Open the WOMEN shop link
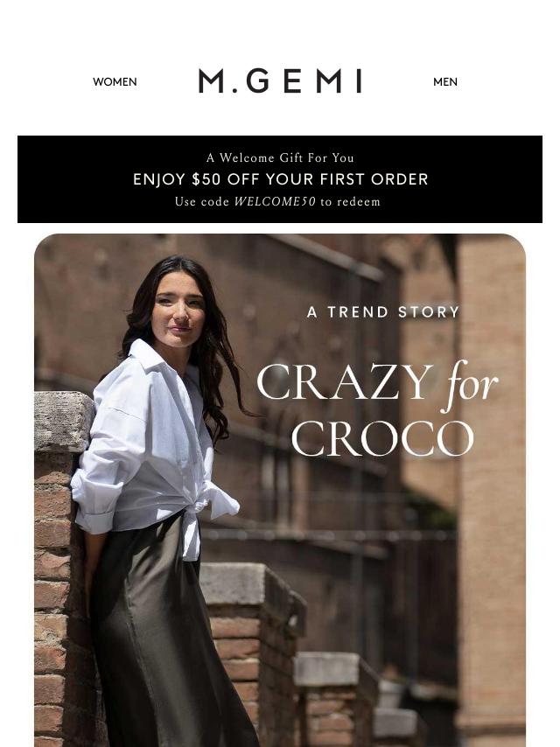The height and width of the screenshot is (747, 560). point(115,82)
